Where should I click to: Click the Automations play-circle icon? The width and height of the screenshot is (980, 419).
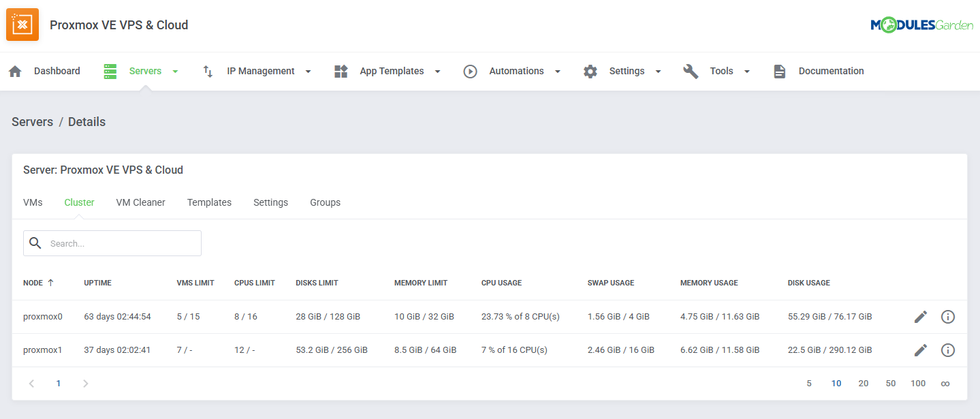470,72
